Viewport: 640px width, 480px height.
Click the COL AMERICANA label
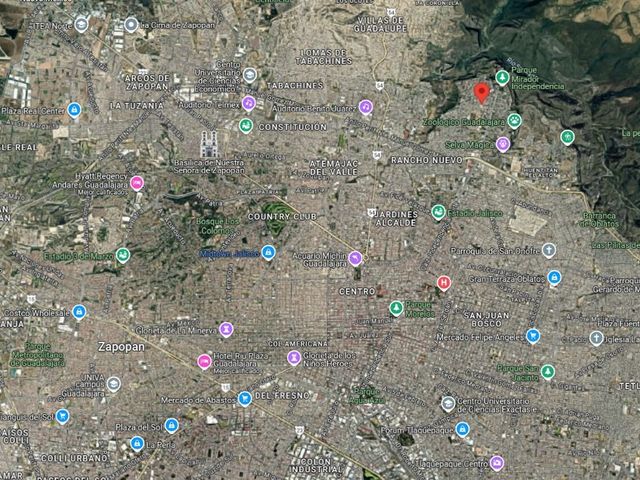point(298,344)
